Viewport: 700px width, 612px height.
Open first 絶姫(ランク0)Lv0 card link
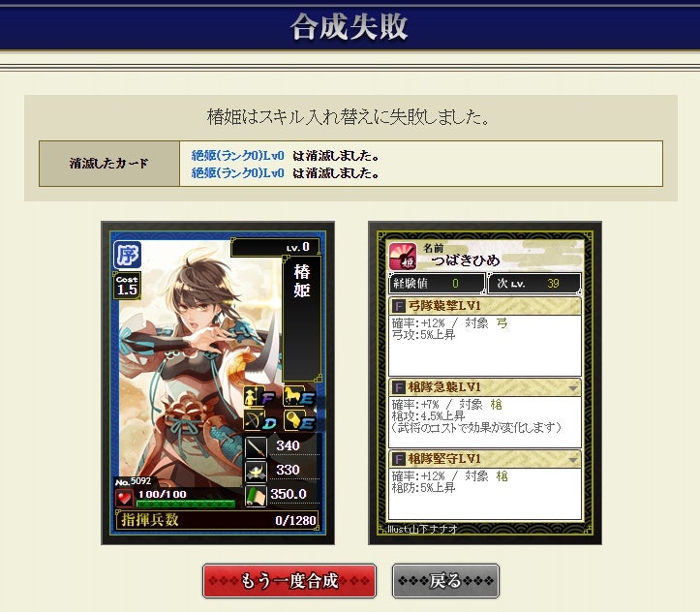coord(237,155)
